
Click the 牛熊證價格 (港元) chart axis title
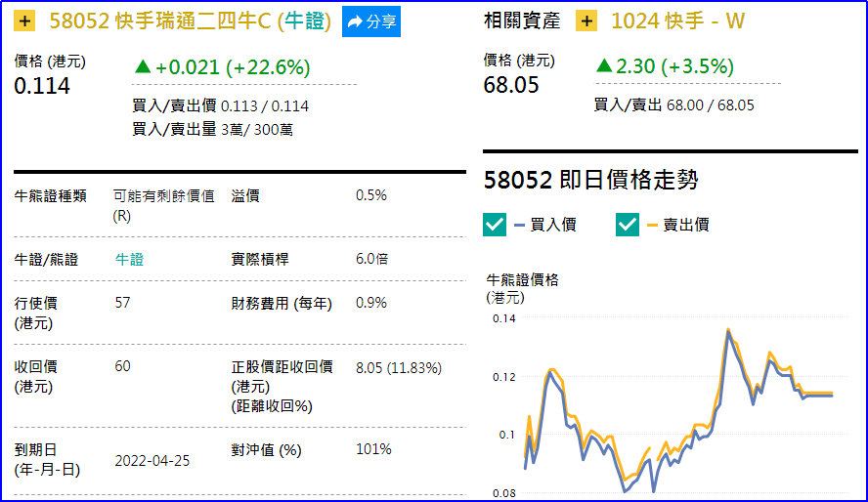[x=522, y=288]
